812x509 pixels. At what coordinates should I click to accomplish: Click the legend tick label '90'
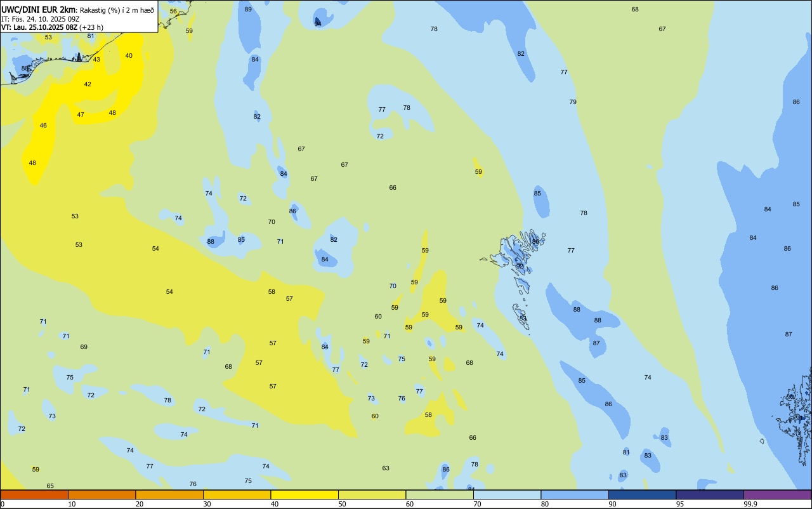613,504
